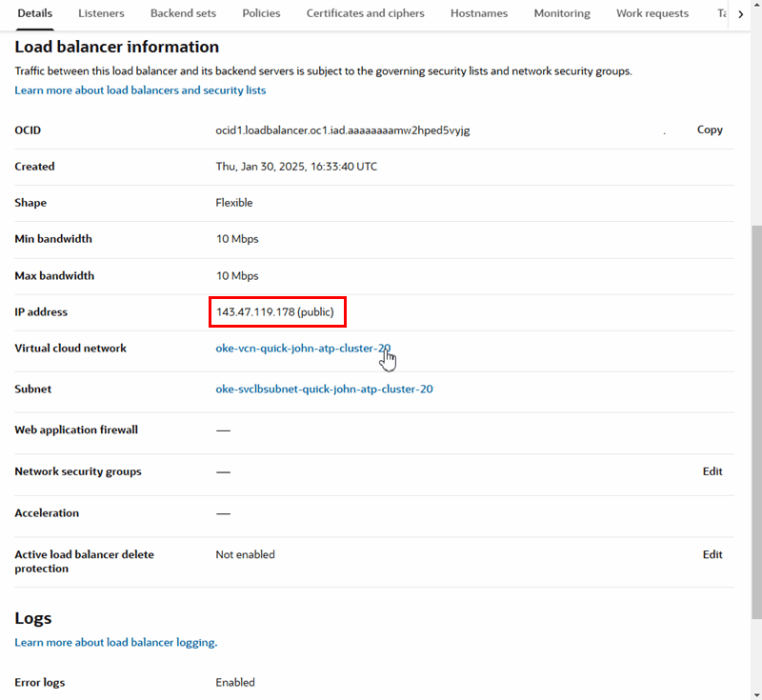Viewport: 762px width, 700px height.
Task: Switch to the Listeners tab
Action: (101, 13)
